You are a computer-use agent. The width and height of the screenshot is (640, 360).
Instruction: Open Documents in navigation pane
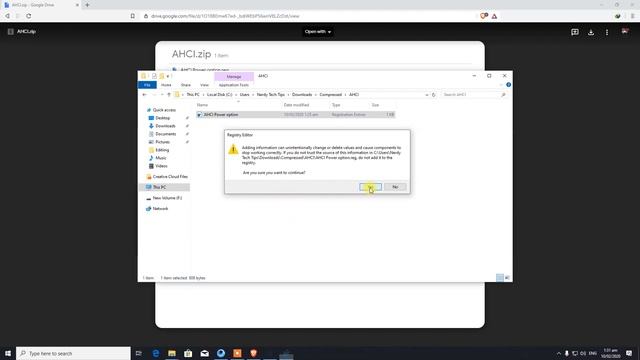click(165, 134)
